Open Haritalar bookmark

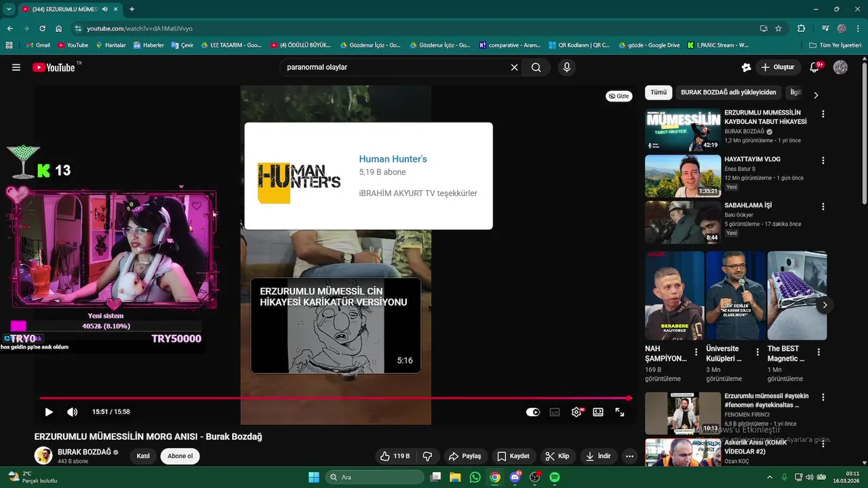[x=111, y=45]
